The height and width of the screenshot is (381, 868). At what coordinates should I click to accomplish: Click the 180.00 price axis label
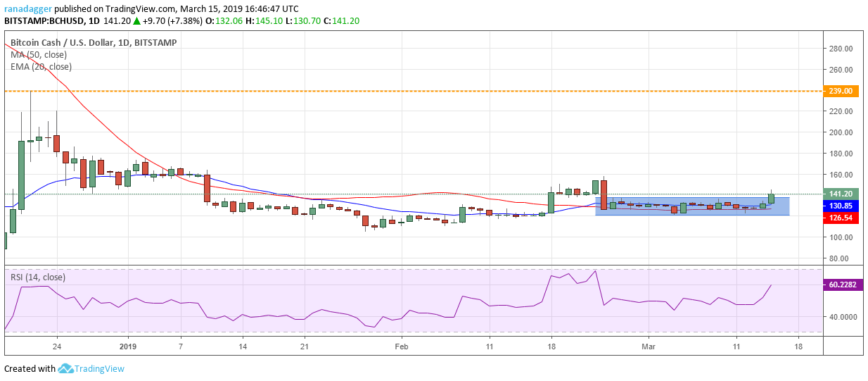point(841,154)
